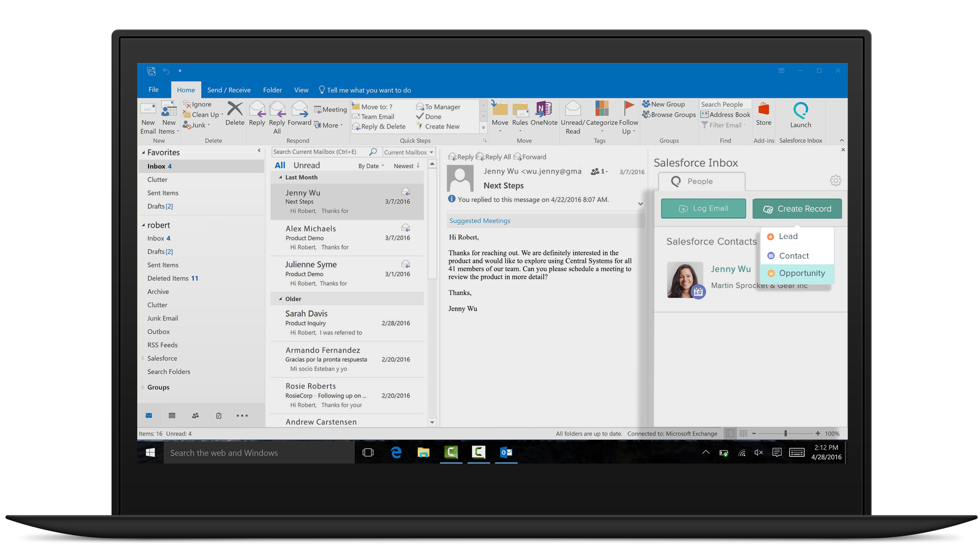Screen dimensions: 980x551
Task: Click the Salesforce Inbox Launch icon
Action: click(x=800, y=111)
